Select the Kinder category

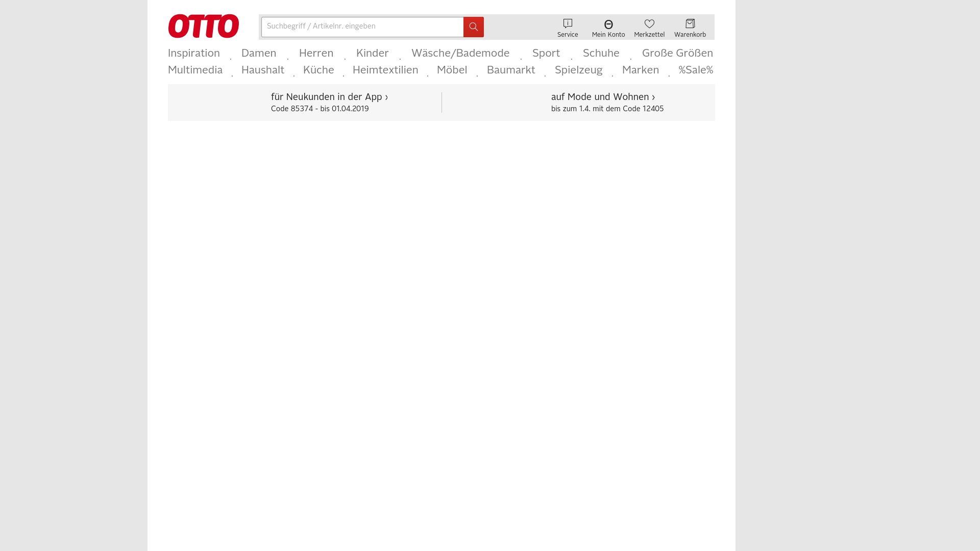(372, 53)
